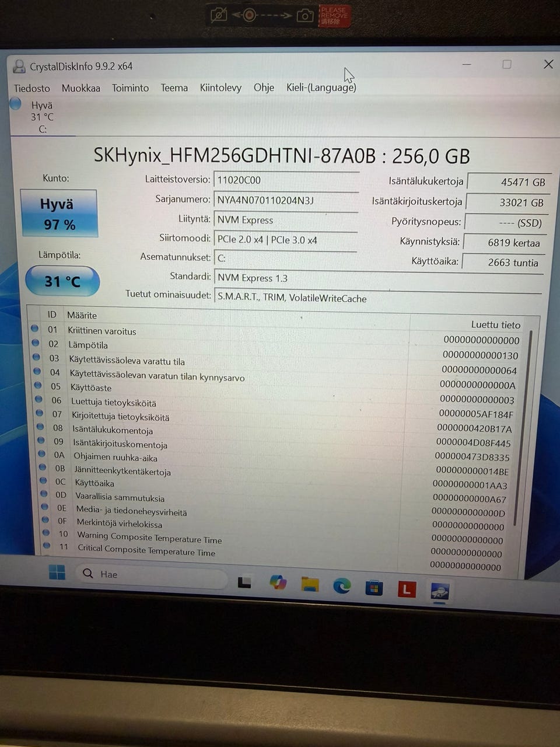Click the power-on hours 2663 tuntia
Screen dimensions: 560x747
(503, 263)
